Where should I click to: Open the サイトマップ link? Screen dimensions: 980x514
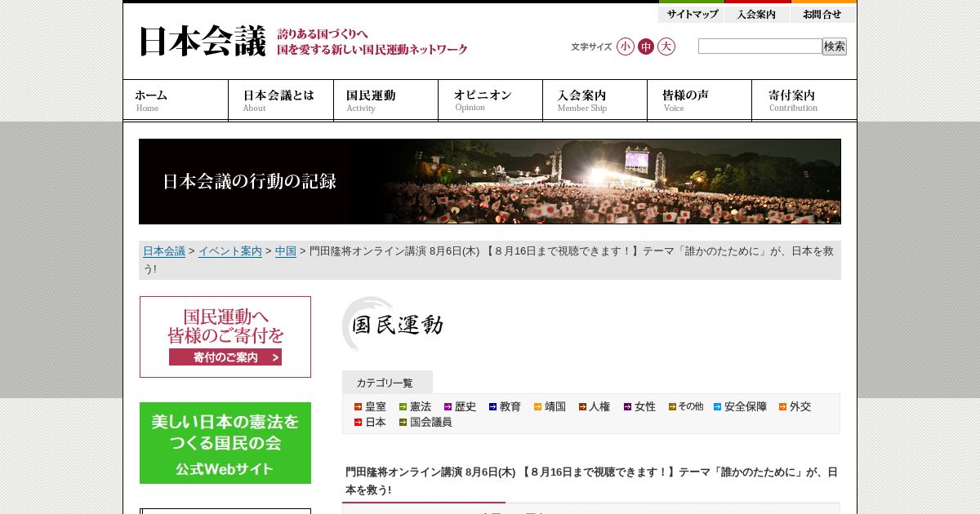(692, 13)
